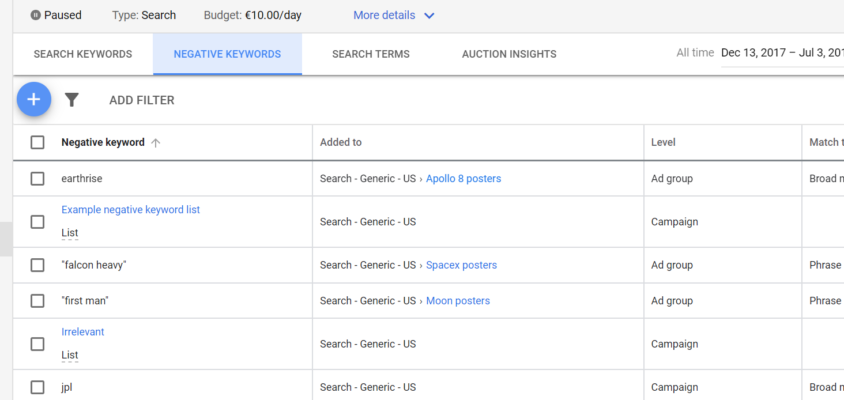The height and width of the screenshot is (400, 844).
Task: Tick the "first man" row checkbox
Action: coord(37,301)
